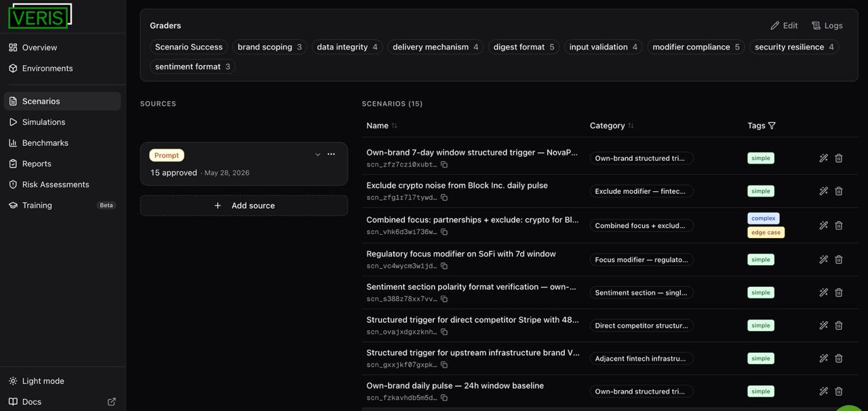
Task: Copy the scn_fzkavhdb5m5d scenario ID
Action: pos(444,397)
